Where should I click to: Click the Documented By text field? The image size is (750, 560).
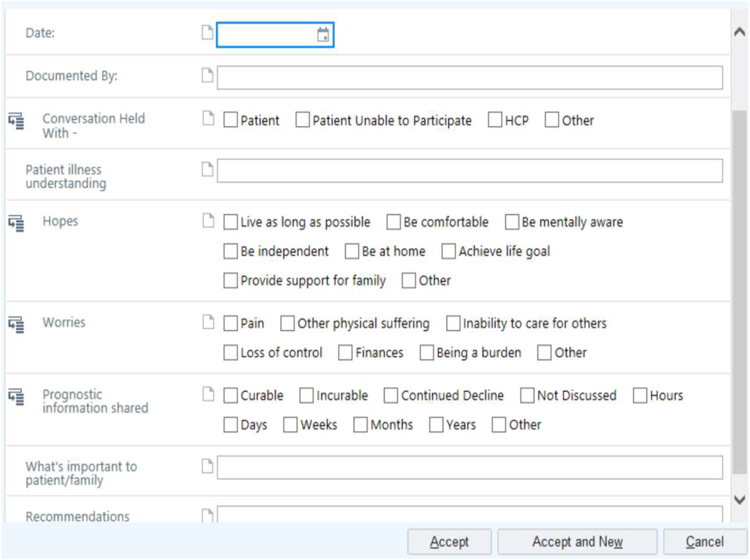[x=470, y=78]
